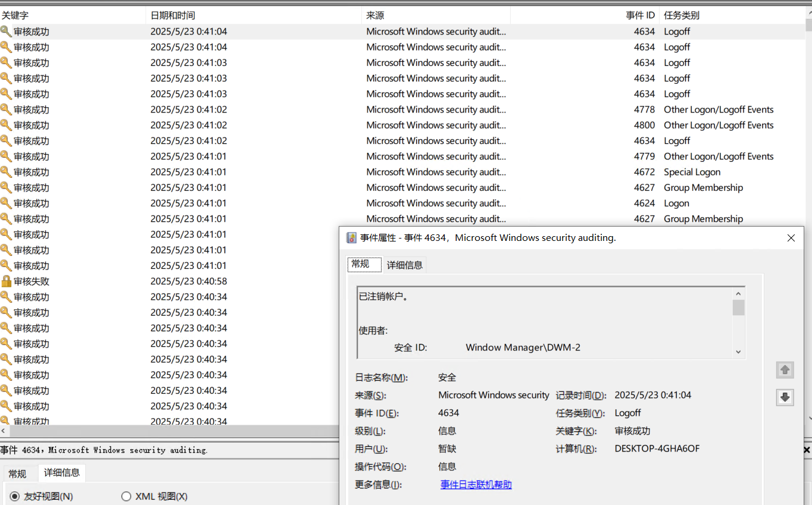Click the up arrow of the event description scrollbar
The width and height of the screenshot is (812, 505).
click(738, 294)
